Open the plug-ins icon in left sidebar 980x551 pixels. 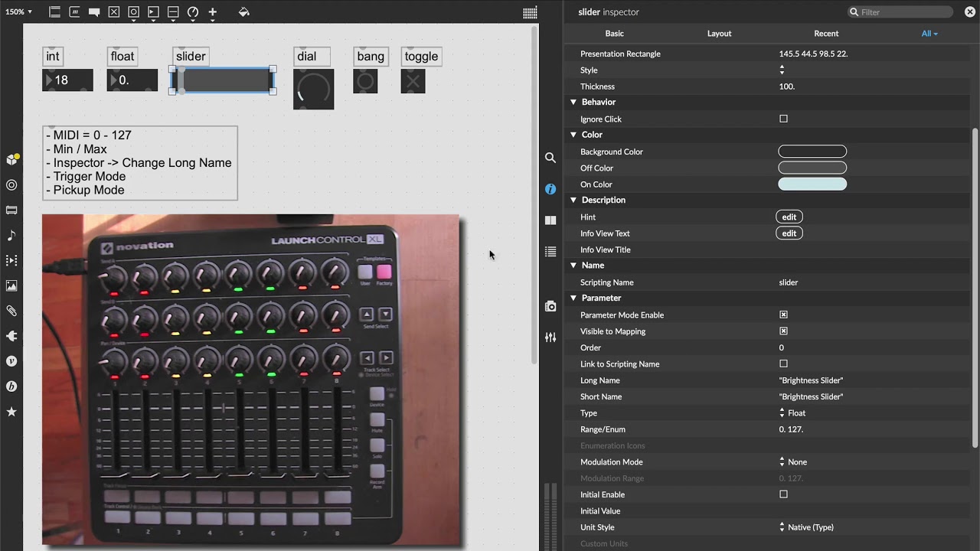11,336
